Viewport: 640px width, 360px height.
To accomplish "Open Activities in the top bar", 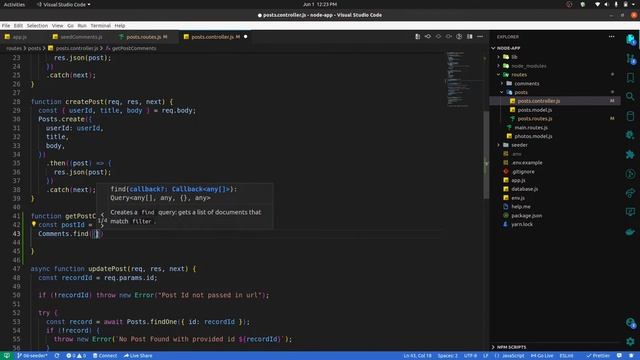I will pyautogui.click(x=14, y=4).
